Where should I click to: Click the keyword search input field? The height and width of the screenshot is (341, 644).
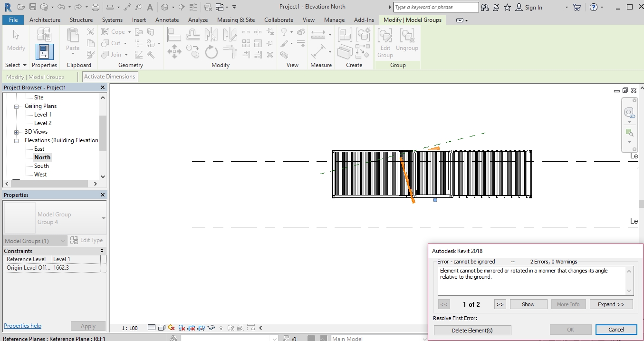pos(436,7)
